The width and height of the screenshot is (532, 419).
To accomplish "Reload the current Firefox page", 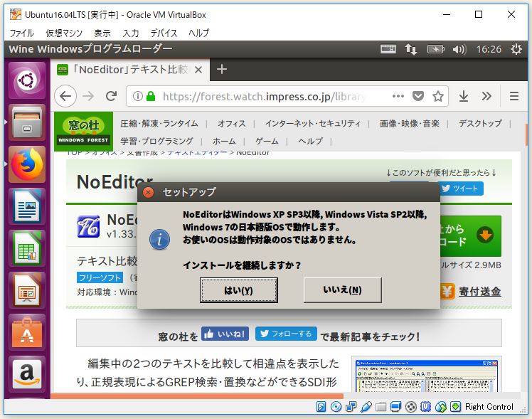I will 111,96.
